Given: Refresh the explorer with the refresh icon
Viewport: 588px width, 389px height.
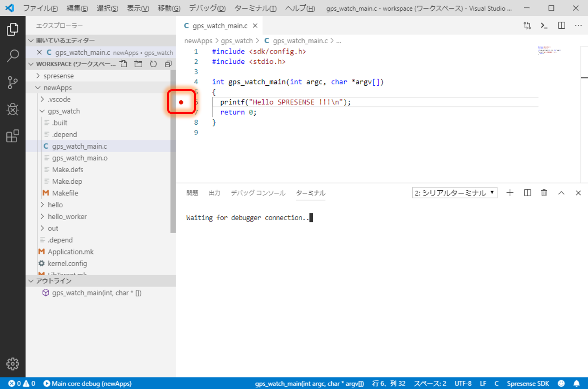Looking at the screenshot, I should coord(153,64).
